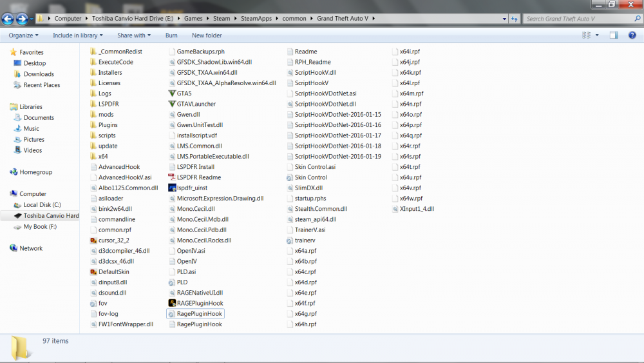Screen dimensions: 644x363
Task: Open the Organize dropdown menu
Action: pos(23,35)
